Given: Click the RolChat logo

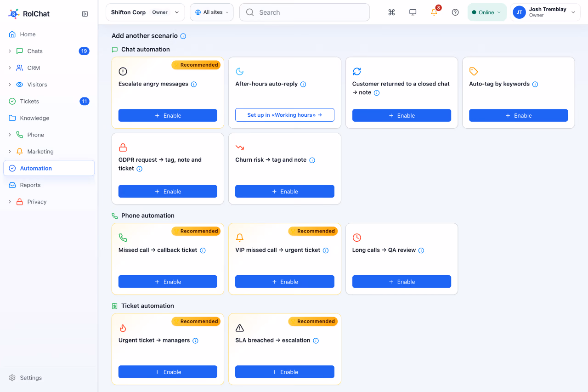Looking at the screenshot, I should [x=28, y=14].
